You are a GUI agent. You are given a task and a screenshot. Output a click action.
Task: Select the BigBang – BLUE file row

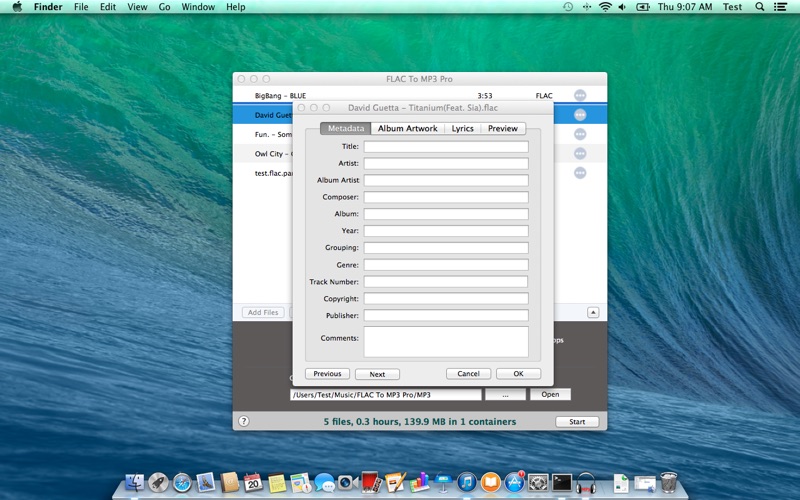[419, 95]
